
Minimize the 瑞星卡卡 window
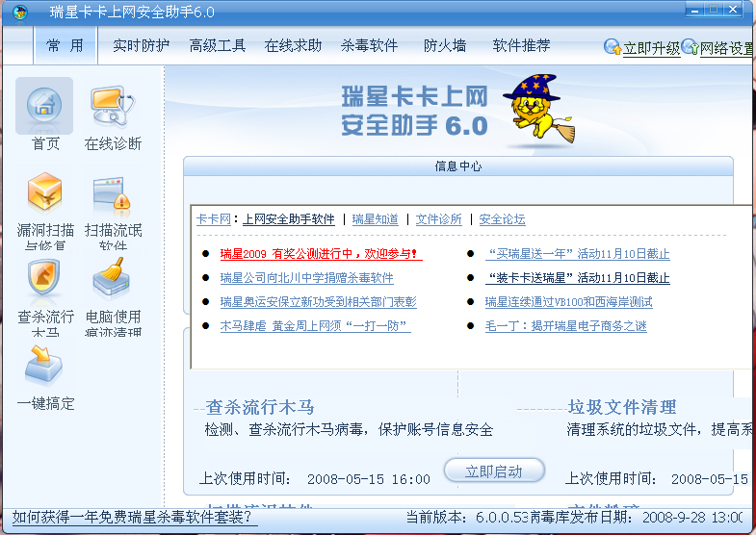[x=694, y=10]
